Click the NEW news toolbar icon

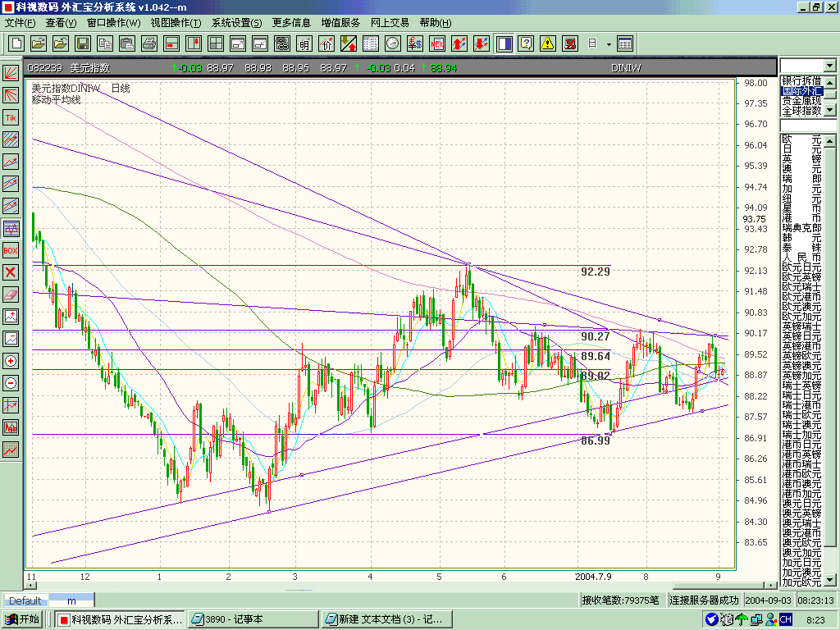click(437, 44)
